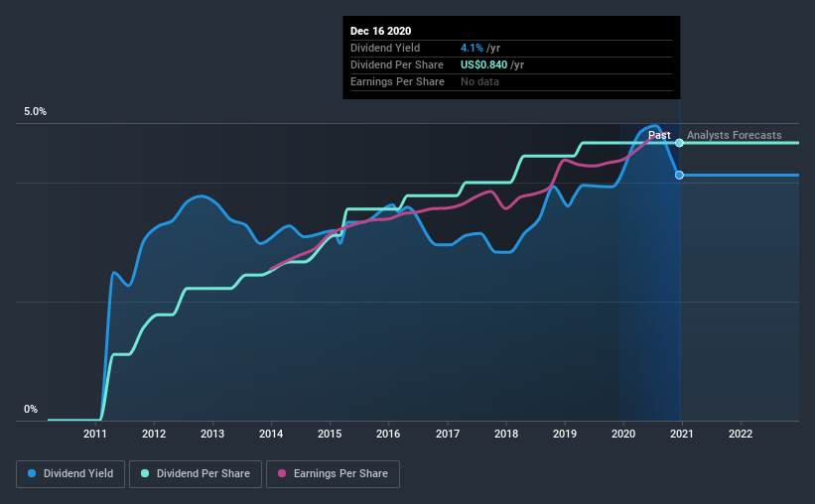This screenshot has width=815, height=504.
Task: Click the 4.1% dividend yield value
Action: click(472, 48)
